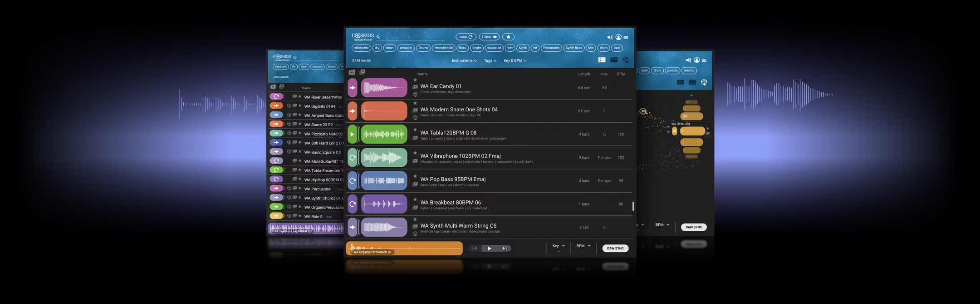The image size is (980, 304).
Task: Click the WA Ear Candy 01 waveform thumbnail
Action: pyautogui.click(x=384, y=88)
